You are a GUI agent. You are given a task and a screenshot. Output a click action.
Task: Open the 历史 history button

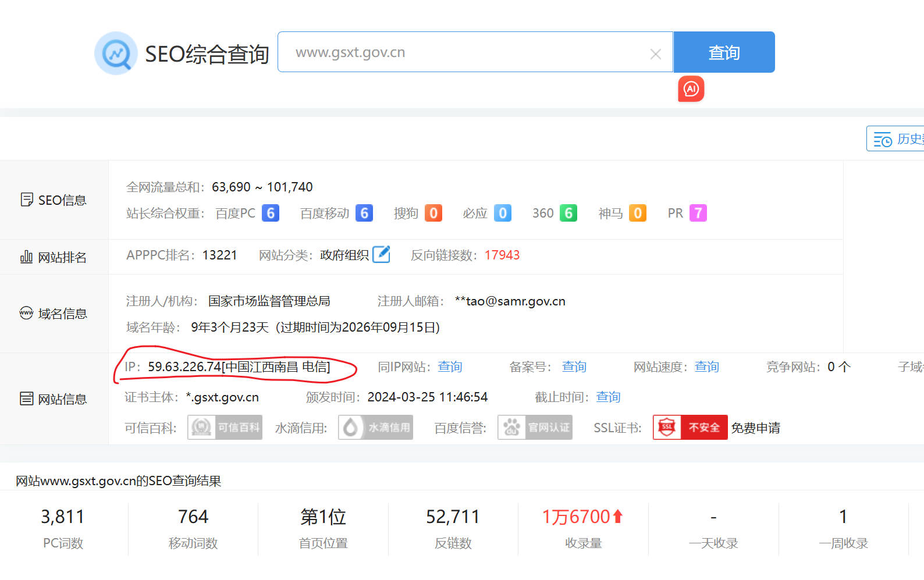[x=896, y=139]
